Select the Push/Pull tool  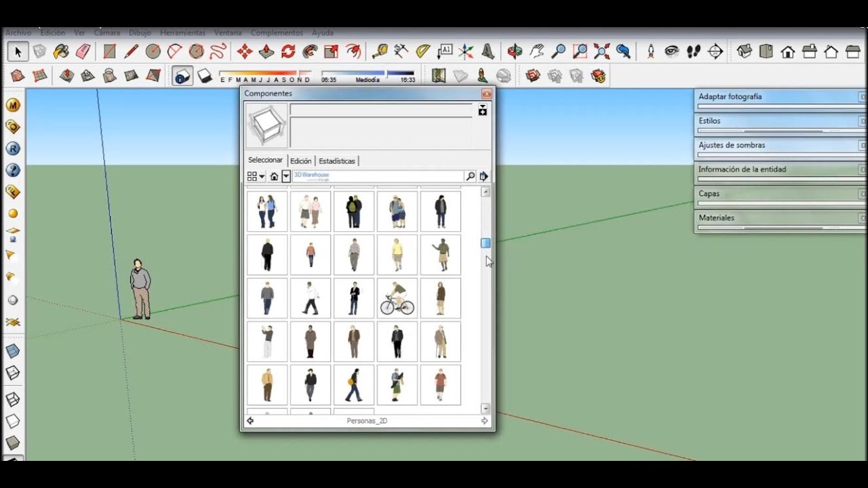[267, 52]
